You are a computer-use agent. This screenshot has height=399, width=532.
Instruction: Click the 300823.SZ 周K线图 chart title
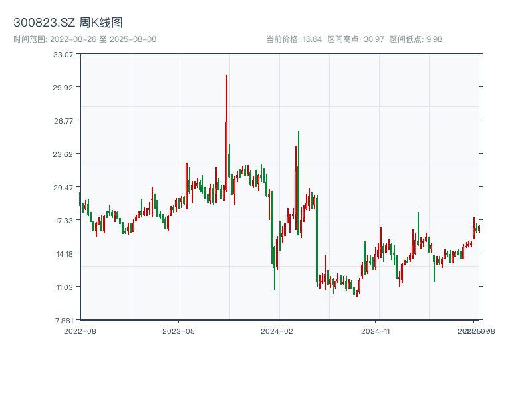pyautogui.click(x=68, y=23)
